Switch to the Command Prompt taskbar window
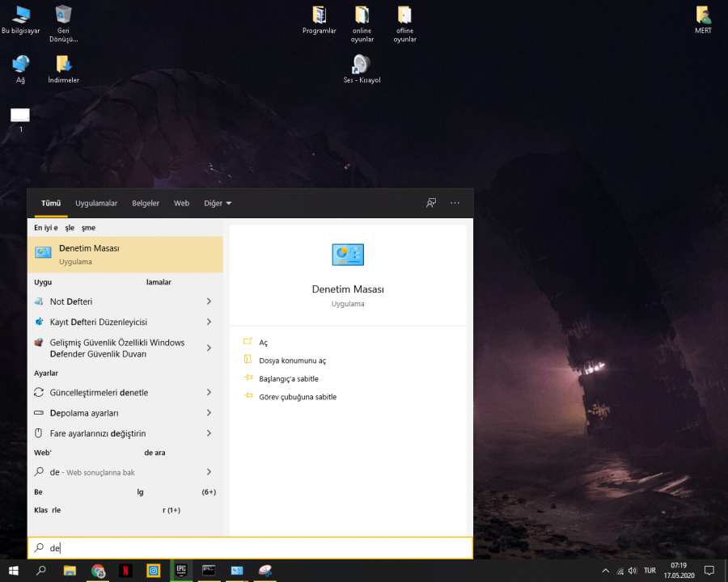728x582 pixels. pyautogui.click(x=209, y=571)
